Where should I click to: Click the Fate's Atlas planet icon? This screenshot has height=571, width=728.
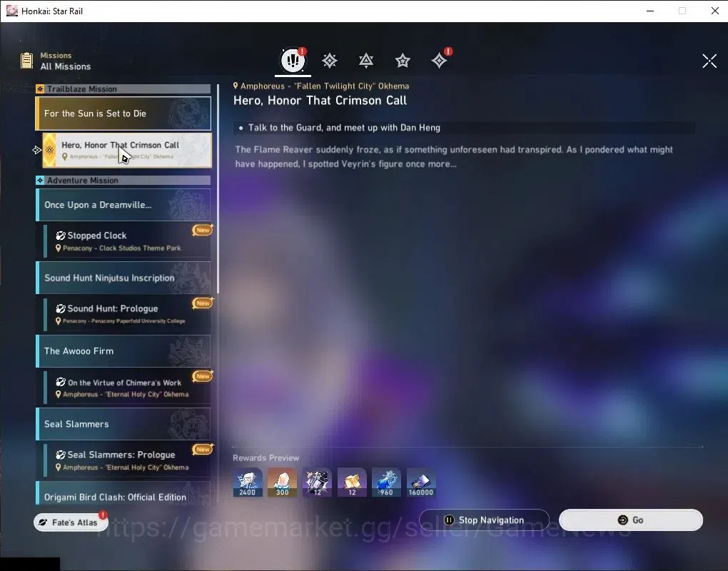[43, 522]
